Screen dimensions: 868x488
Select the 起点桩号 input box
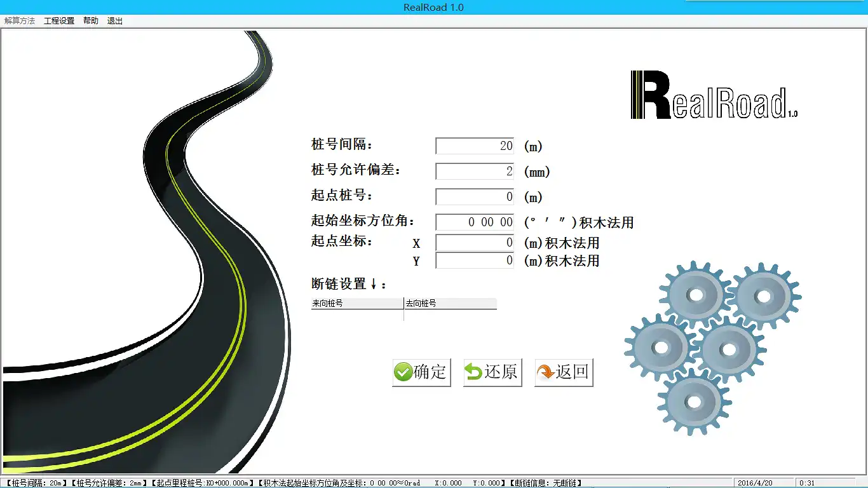pos(475,197)
